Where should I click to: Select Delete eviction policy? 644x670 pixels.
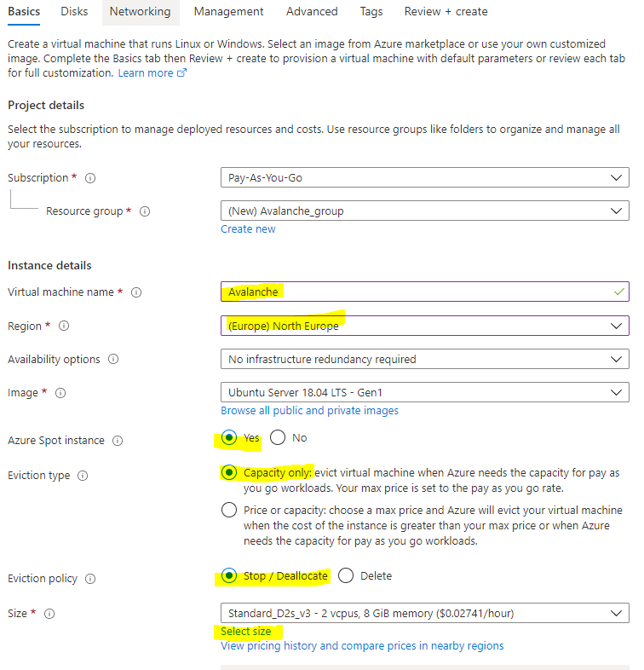pyautogui.click(x=346, y=575)
